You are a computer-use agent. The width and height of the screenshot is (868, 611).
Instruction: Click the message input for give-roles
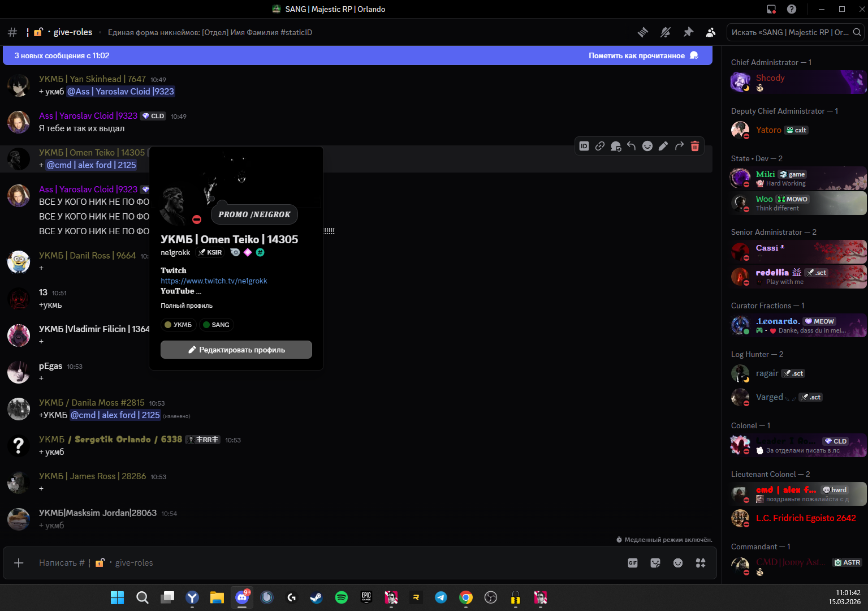point(328,563)
